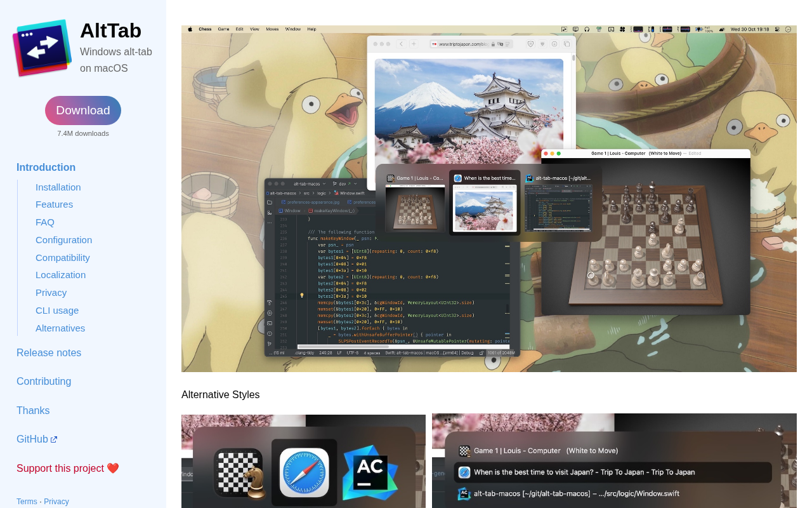The height and width of the screenshot is (508, 812).
Task: Navigate to the Configuration section
Action: [63, 240]
